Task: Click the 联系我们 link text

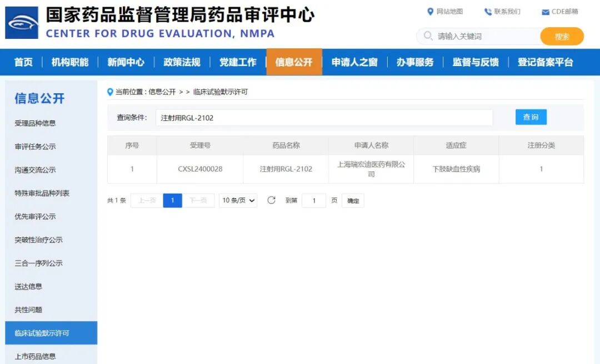Action: 507,12
